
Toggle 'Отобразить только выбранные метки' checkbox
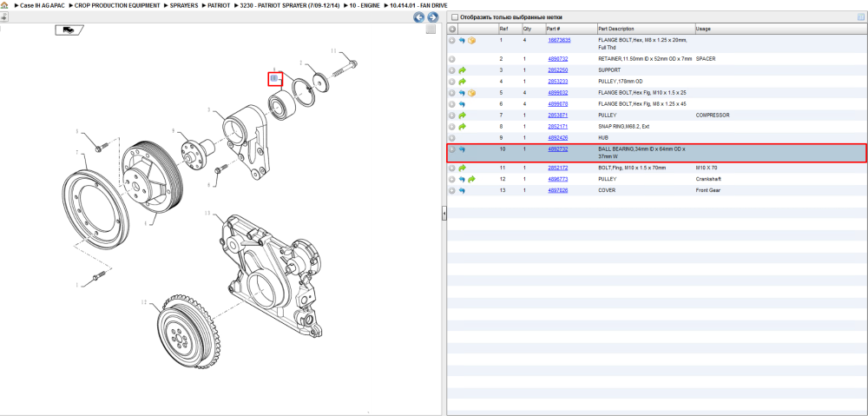[455, 17]
